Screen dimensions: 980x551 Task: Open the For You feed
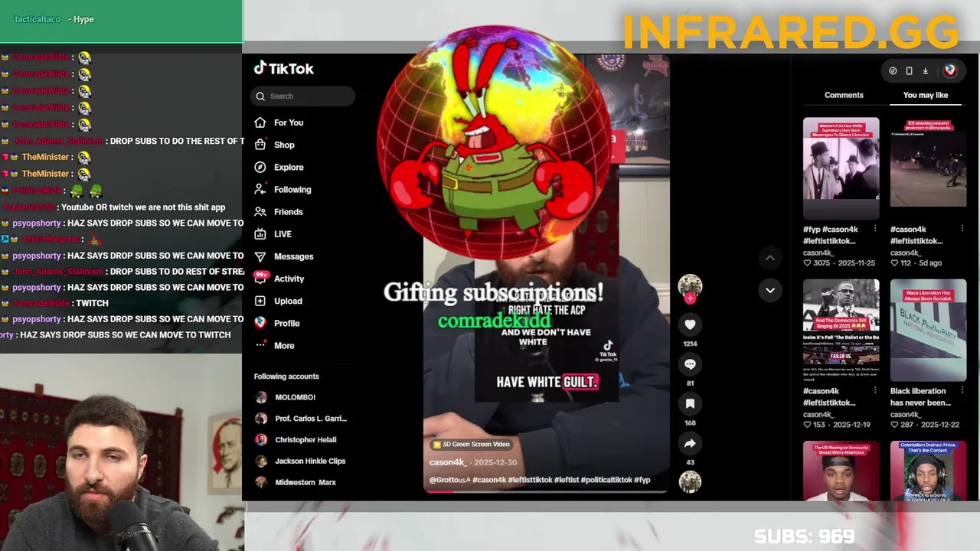click(289, 122)
